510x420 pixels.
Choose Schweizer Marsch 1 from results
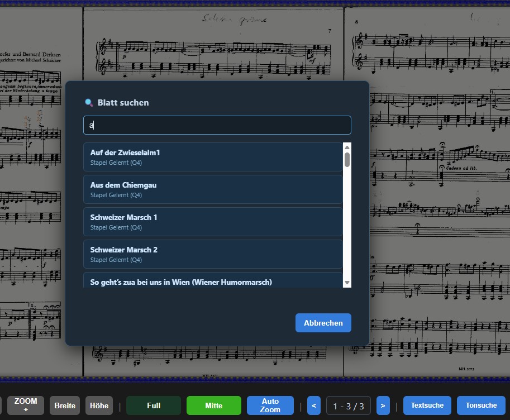(213, 222)
